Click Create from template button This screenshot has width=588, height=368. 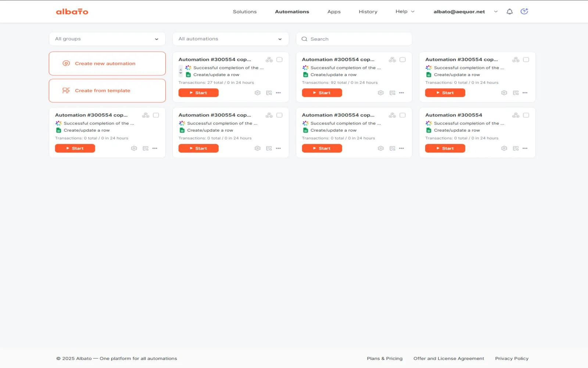tap(107, 91)
